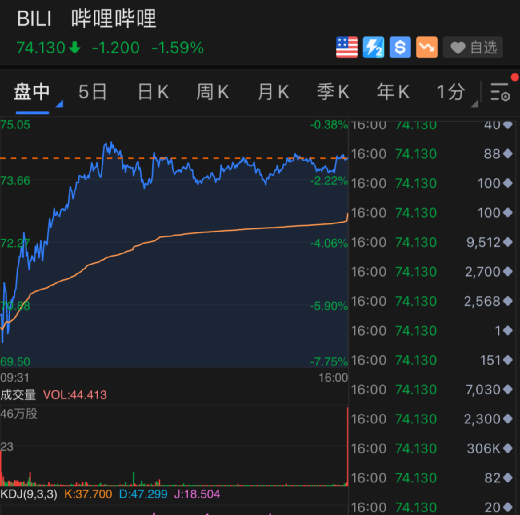Click the blue dollar sign icon
This screenshot has width=520, height=515.
pos(400,47)
